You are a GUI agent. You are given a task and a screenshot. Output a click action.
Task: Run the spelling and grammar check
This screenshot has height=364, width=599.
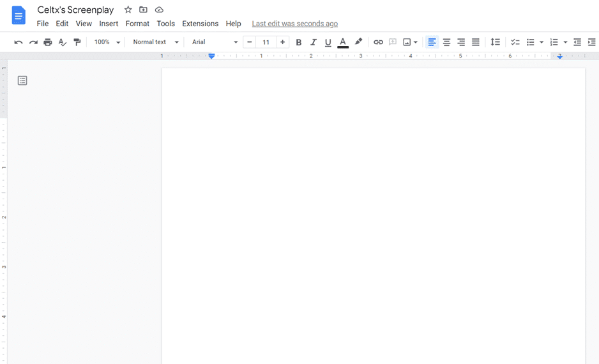click(x=63, y=42)
